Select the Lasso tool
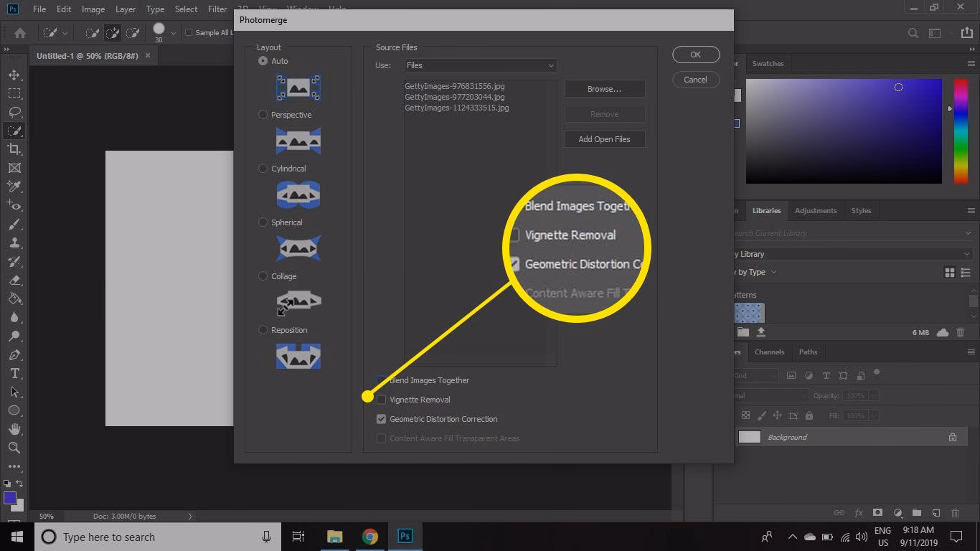 [14, 112]
